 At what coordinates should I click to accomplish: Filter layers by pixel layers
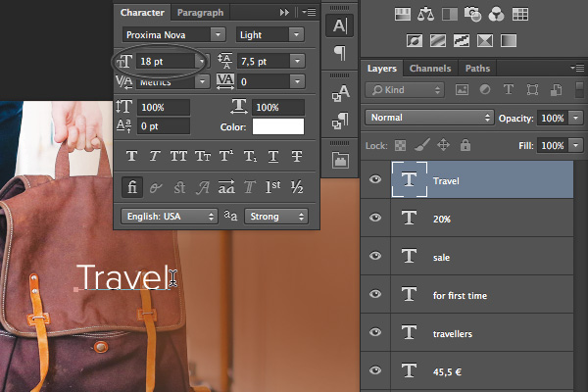point(462,89)
